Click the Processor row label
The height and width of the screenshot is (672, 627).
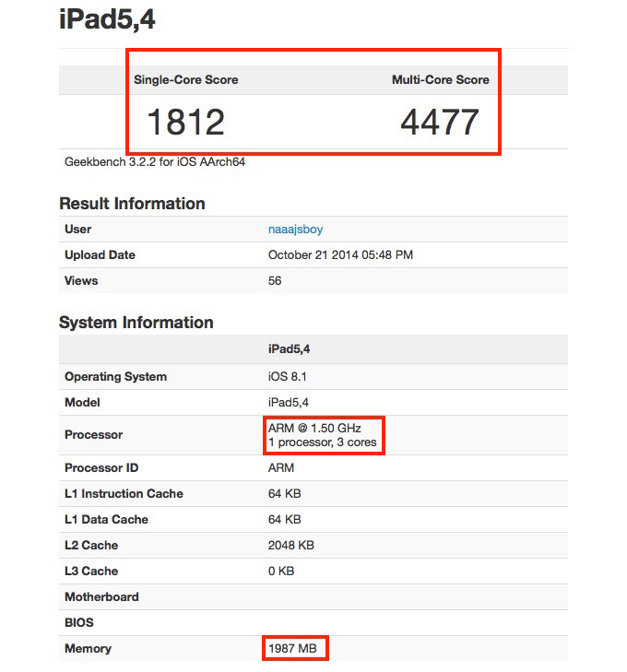point(93,435)
